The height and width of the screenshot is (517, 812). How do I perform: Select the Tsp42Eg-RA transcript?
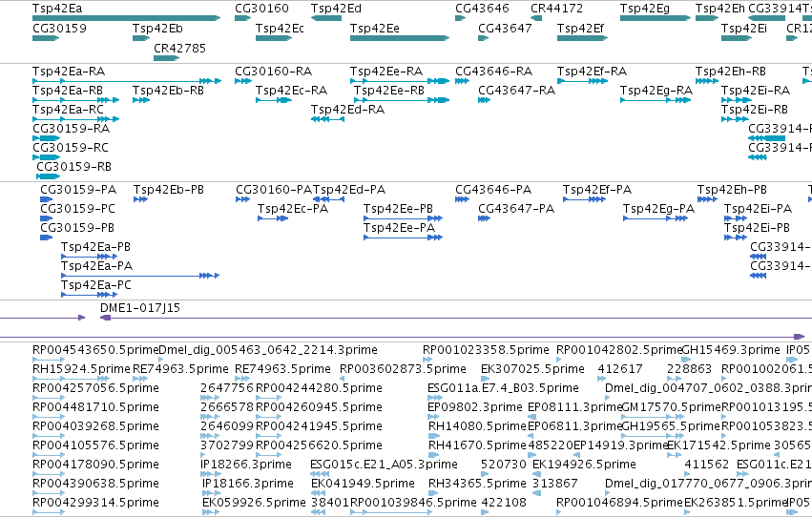[x=656, y=100]
